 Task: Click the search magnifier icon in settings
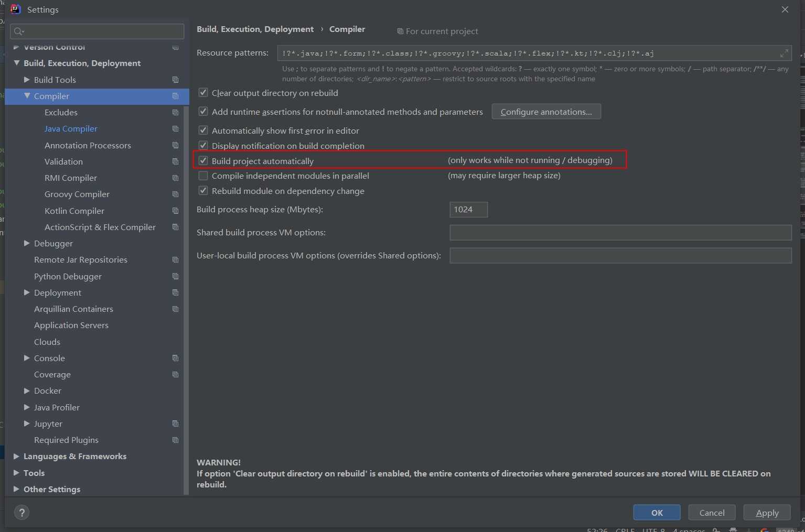19,31
